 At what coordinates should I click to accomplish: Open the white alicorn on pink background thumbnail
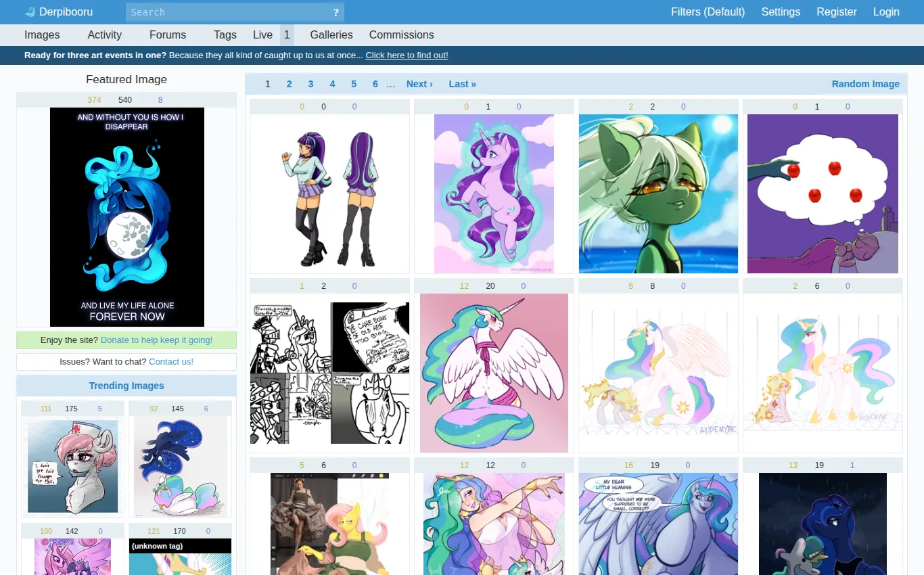494,373
